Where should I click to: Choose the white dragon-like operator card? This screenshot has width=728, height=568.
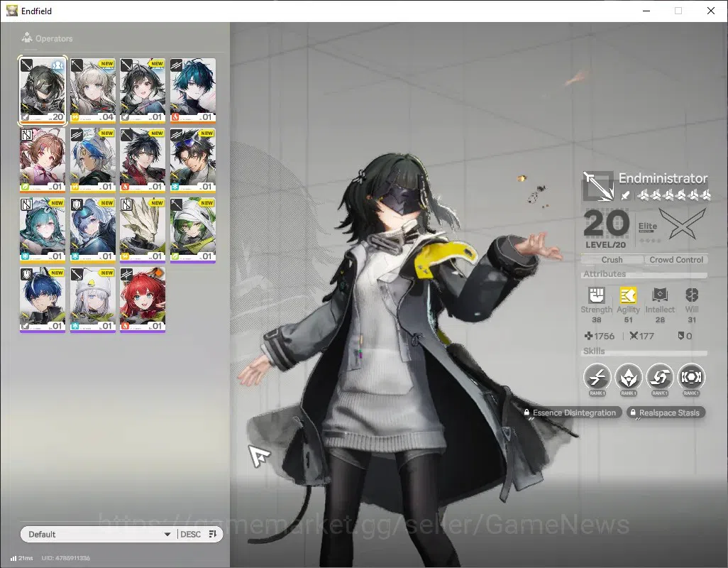click(x=143, y=230)
